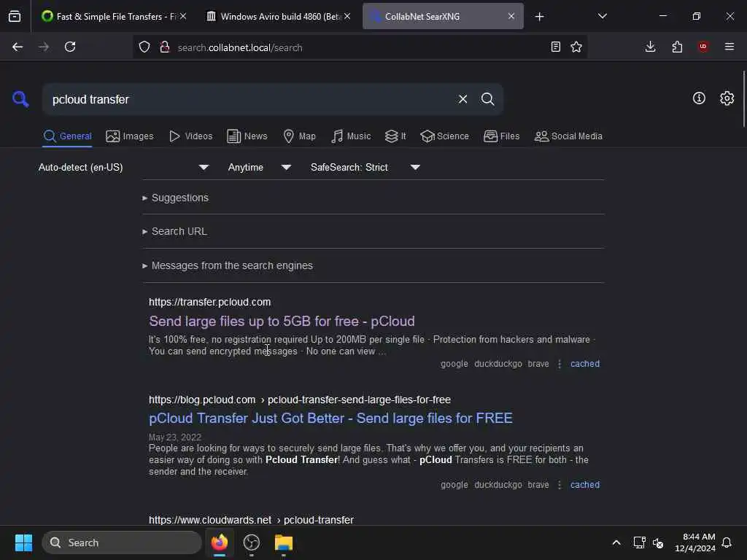Viewport: 747px width, 560px height.
Task: Expand Messages from the search engines
Action: click(x=228, y=265)
